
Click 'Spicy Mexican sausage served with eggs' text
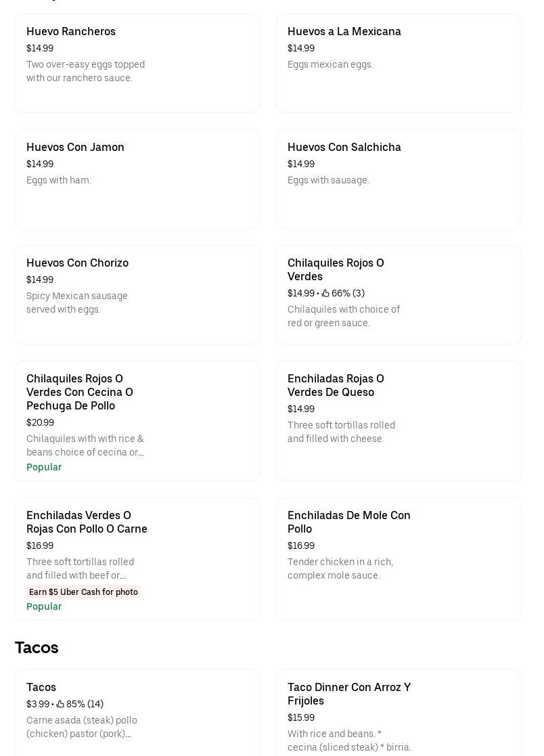pos(76,303)
